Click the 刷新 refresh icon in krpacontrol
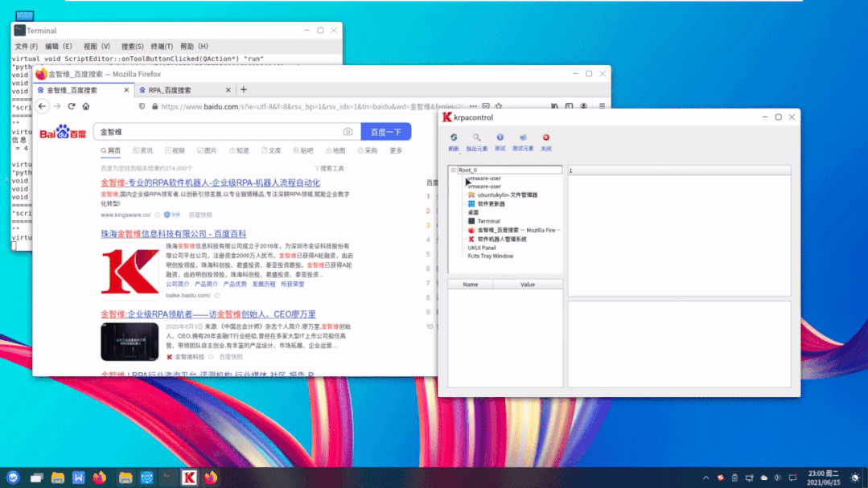This screenshot has width=868, height=488. coord(454,137)
